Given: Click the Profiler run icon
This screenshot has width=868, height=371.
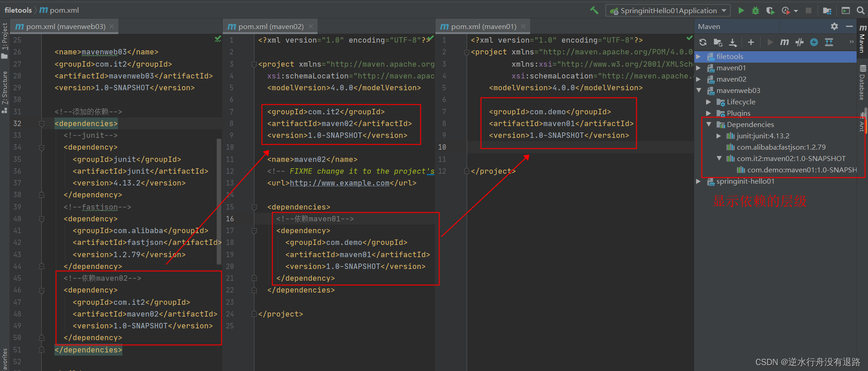Looking at the screenshot, I should point(786,10).
